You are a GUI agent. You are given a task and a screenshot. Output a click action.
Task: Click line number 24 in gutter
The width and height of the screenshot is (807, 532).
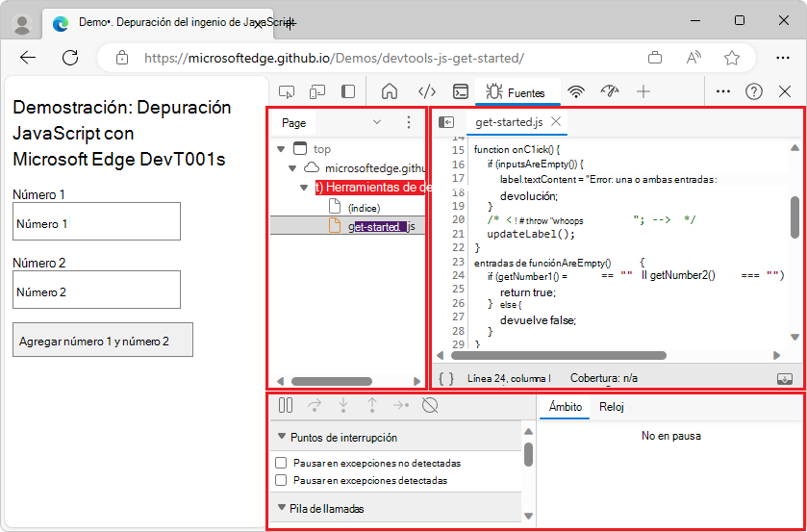click(x=458, y=275)
